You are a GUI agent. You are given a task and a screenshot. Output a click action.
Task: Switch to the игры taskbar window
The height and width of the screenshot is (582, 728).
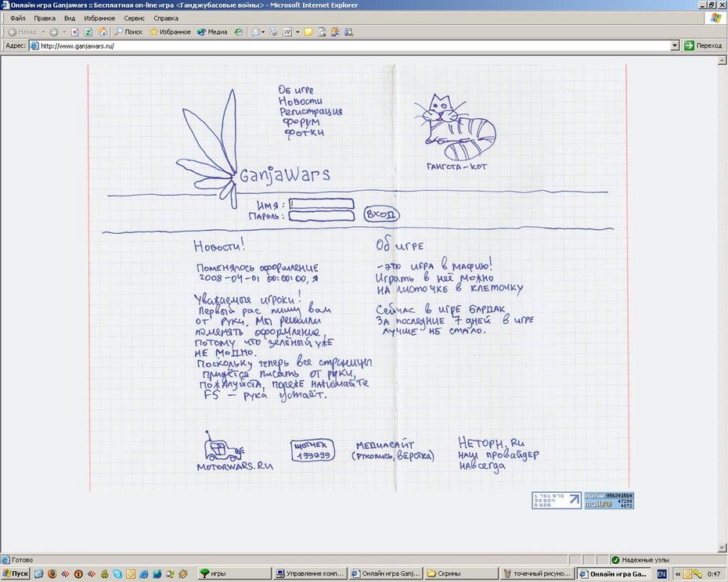click(234, 573)
